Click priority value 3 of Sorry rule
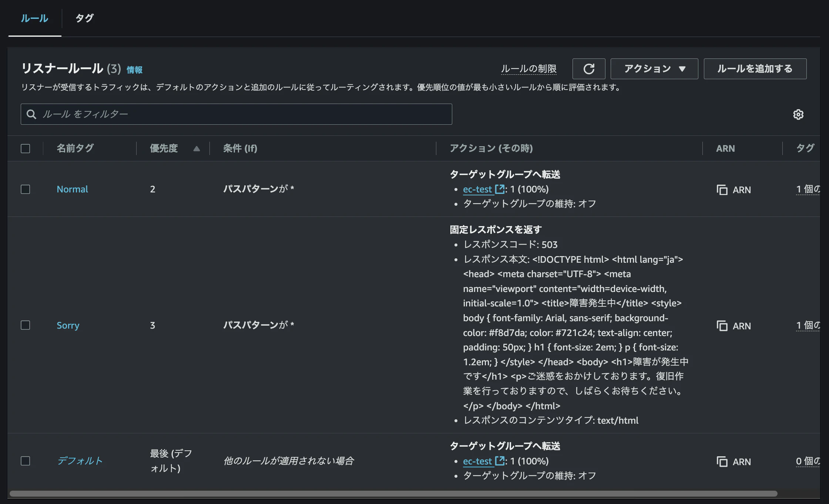 152,325
